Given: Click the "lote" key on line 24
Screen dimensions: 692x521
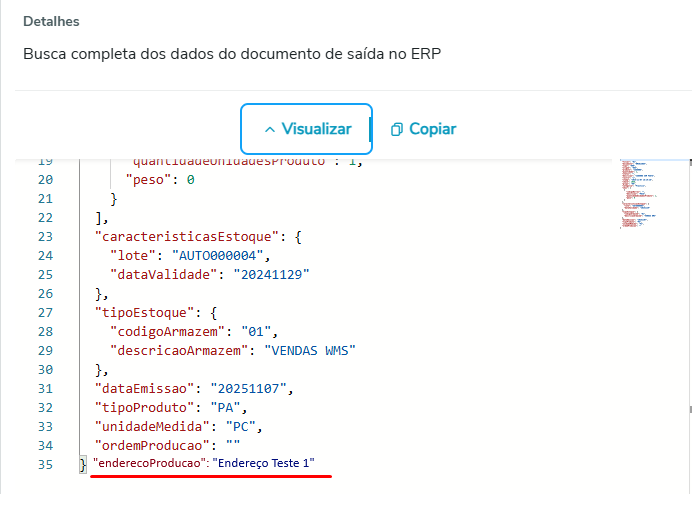Looking at the screenshot, I should (x=133, y=255).
